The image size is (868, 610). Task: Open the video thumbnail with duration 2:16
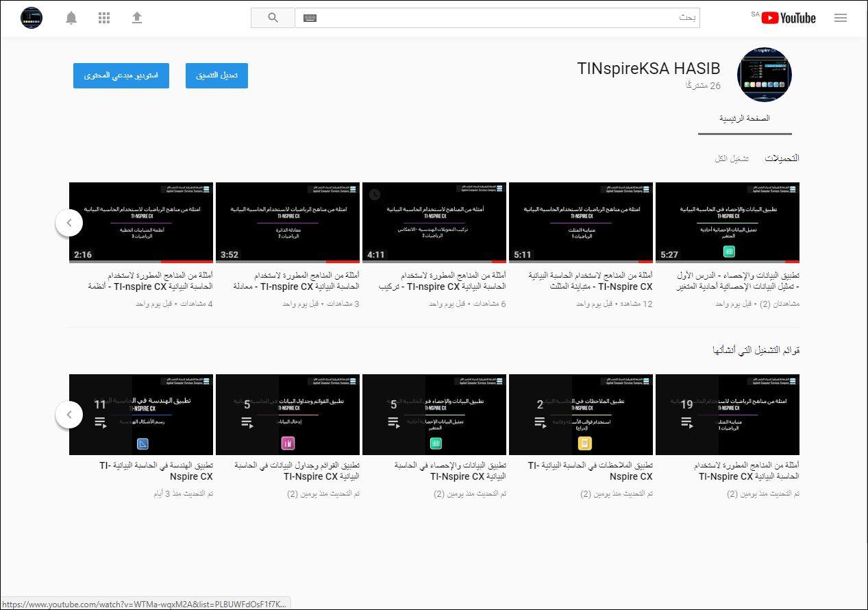(x=141, y=223)
